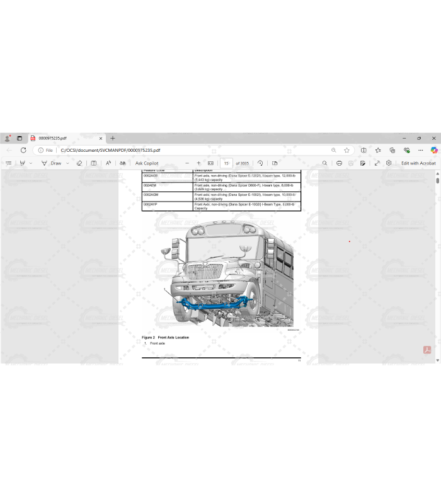
Task: Open PDF settings gear
Action: pos(389,163)
